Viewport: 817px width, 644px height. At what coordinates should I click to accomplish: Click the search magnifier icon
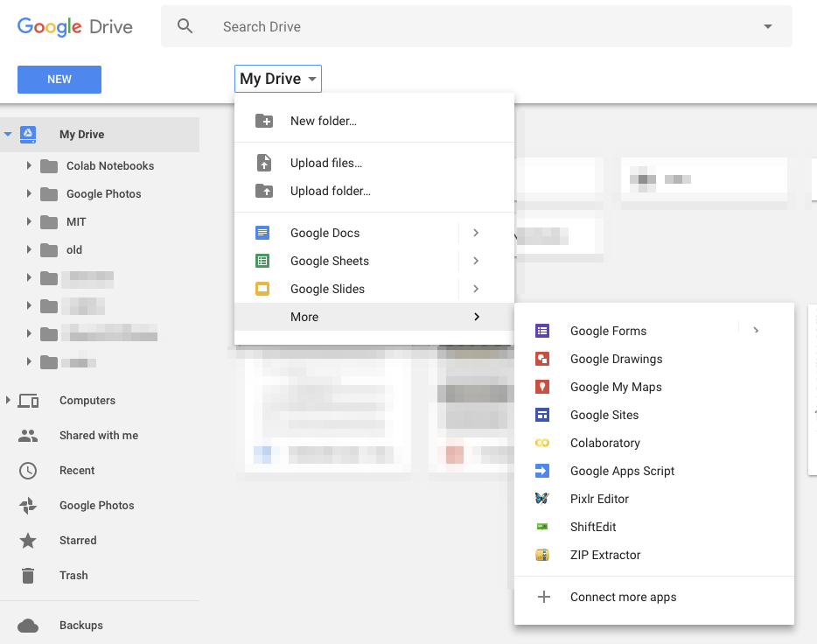coord(185,26)
